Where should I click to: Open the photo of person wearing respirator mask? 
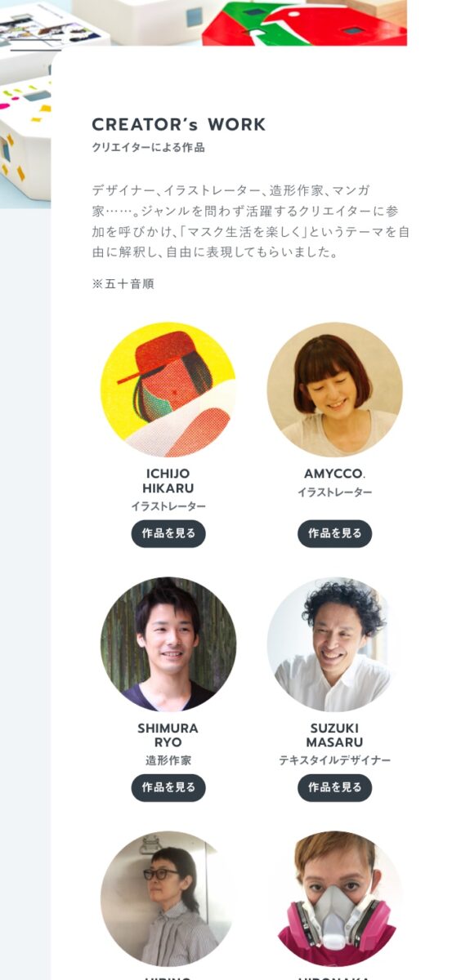334,899
